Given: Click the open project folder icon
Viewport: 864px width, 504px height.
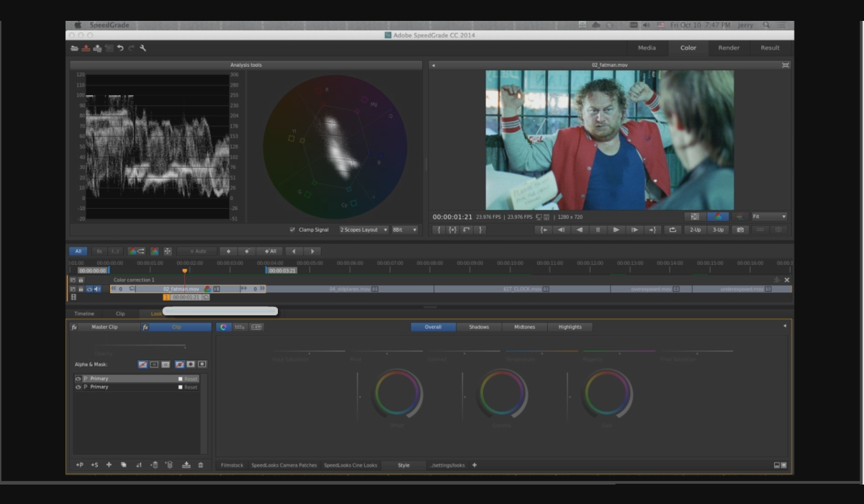Looking at the screenshot, I should coord(74,48).
